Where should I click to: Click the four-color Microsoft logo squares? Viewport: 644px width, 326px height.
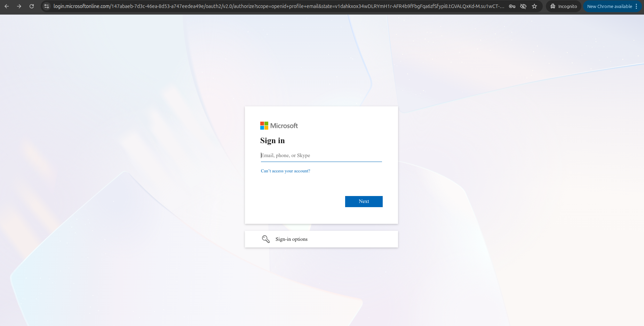[264, 126]
